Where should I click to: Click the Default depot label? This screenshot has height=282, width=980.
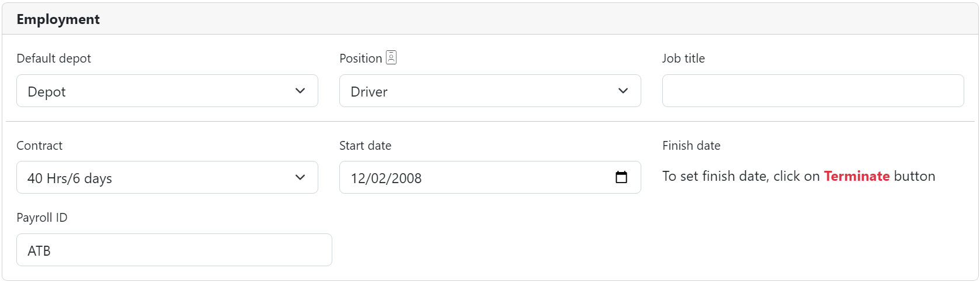54,59
